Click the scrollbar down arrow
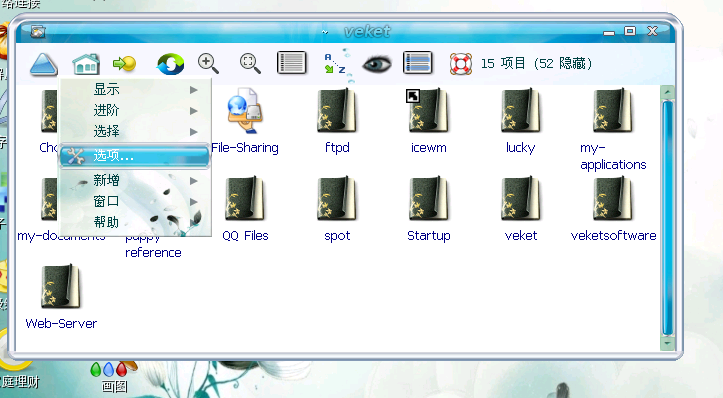Screen dimensions: 723x398 pos(667,344)
